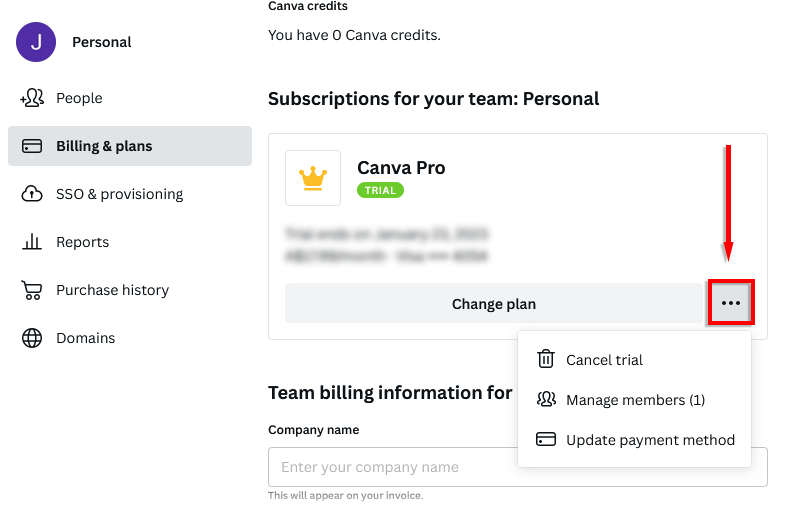Choose Manage members (1) option
This screenshot has height=514, width=789.
635,400
